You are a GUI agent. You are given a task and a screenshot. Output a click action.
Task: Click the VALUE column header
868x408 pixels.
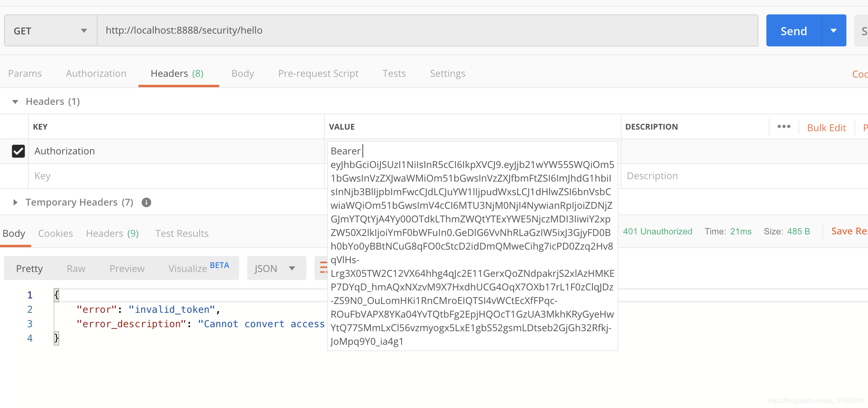point(342,127)
